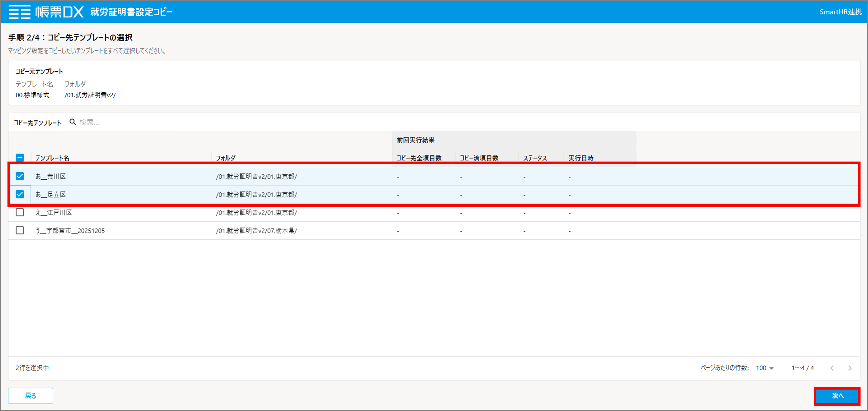
Task: Click the 戻る button
Action: point(31,395)
